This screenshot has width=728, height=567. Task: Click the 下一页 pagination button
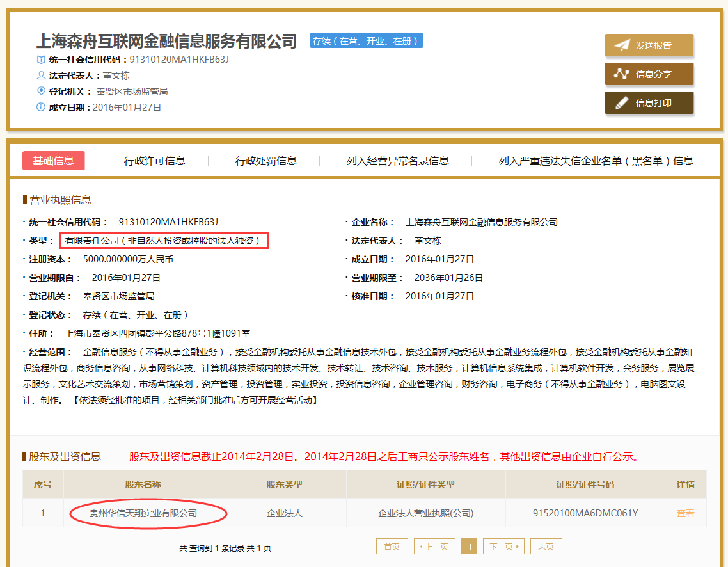coord(503,547)
